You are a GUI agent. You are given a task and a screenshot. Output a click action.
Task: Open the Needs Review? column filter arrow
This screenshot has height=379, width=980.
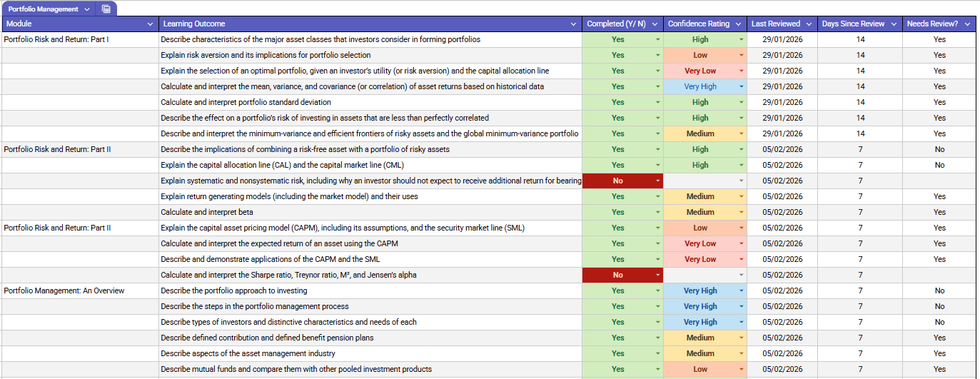pyautogui.click(x=967, y=24)
